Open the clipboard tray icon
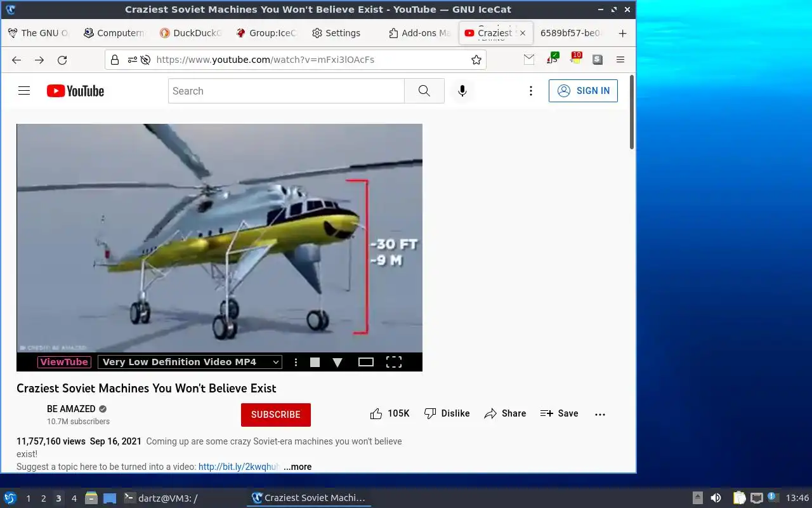 pyautogui.click(x=739, y=498)
